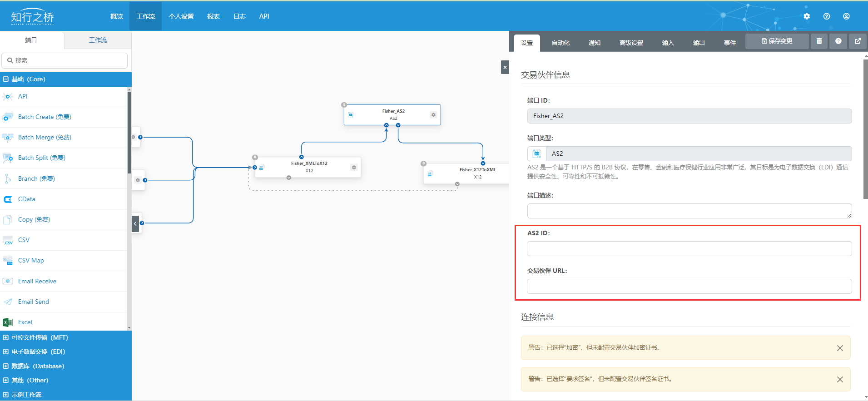Dismiss the encryption certificate warning
868x401 pixels.
point(840,348)
